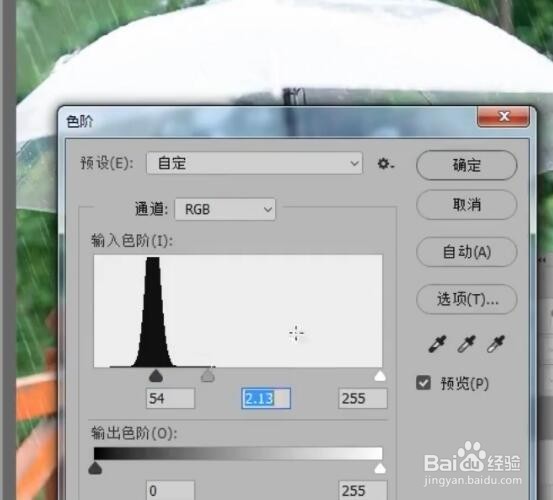Click the input shadow field showing 54
Screen dimensions: 553x500
click(170, 398)
